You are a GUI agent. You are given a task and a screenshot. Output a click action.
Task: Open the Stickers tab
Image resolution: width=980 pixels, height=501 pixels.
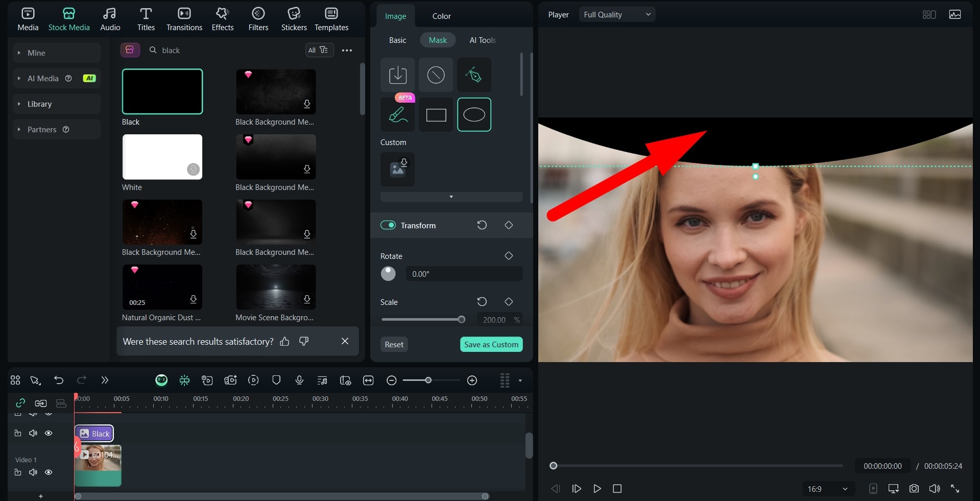tap(294, 19)
